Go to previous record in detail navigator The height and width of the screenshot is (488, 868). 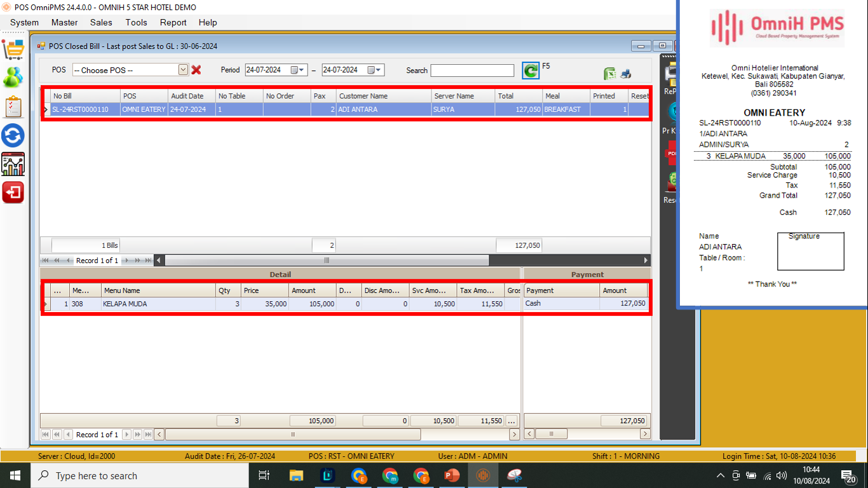point(68,435)
